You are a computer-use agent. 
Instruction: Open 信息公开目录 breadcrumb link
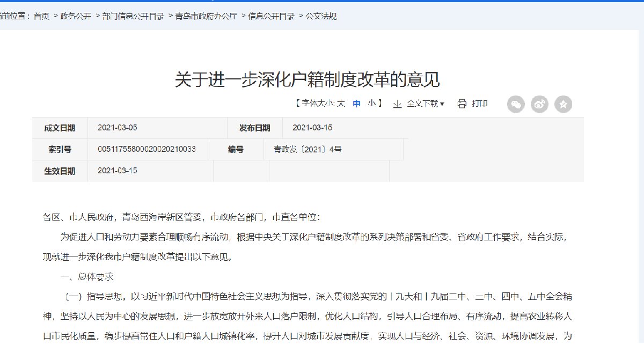[x=271, y=17]
